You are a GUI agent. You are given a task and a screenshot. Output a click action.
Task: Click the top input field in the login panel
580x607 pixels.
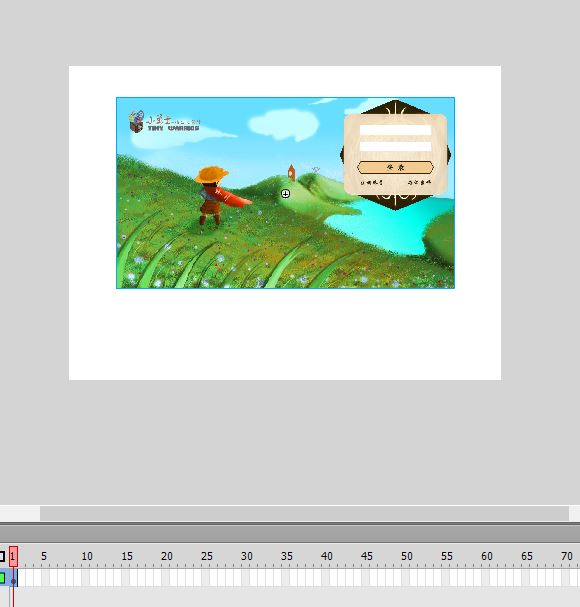[x=395, y=130]
